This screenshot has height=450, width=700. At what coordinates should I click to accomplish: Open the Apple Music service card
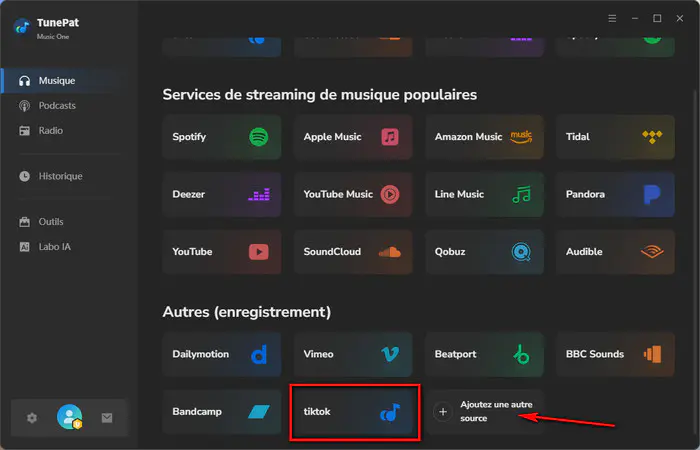353,137
